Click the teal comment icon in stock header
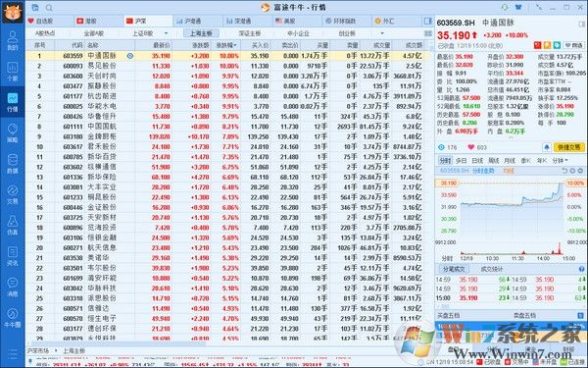Viewport: 588px width, 368px height. (557, 45)
